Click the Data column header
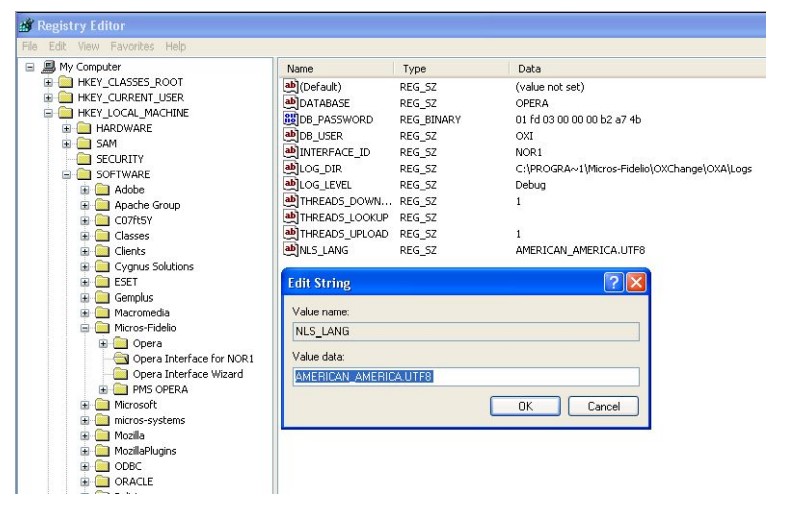The height and width of the screenshot is (523, 786). pos(530,69)
